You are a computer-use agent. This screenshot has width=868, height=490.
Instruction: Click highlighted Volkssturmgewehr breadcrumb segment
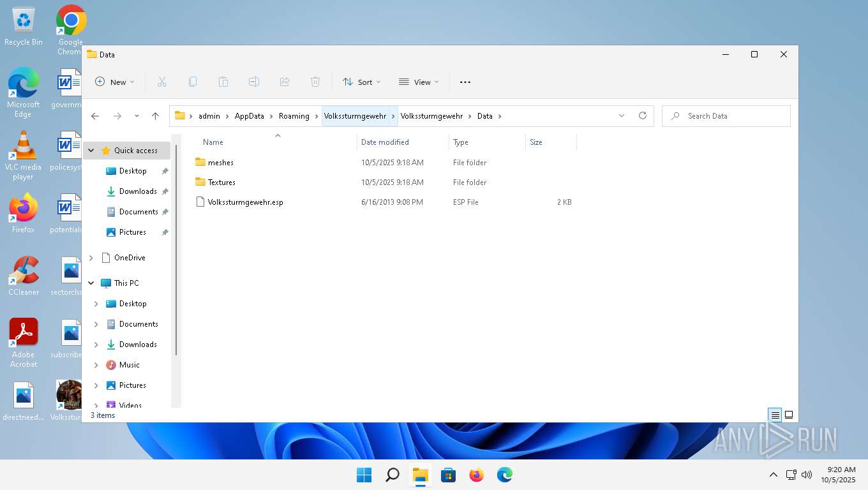tap(355, 116)
